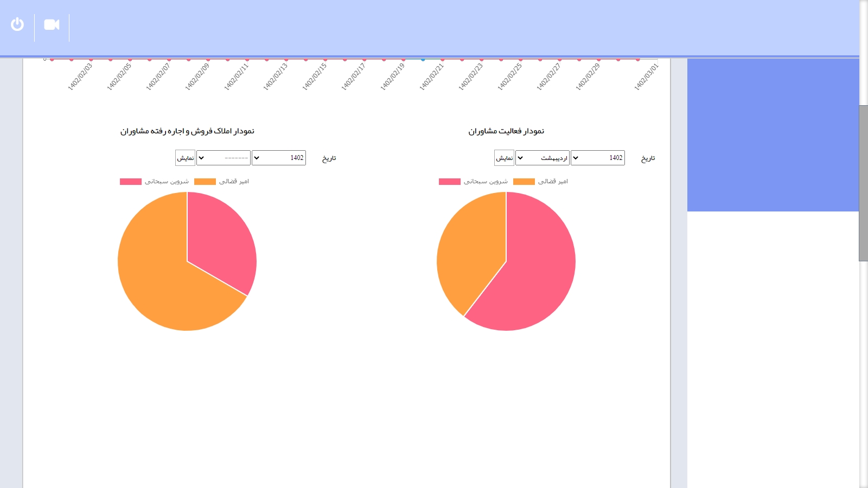Toggle شروین سبحانی legend in activity chart

click(x=473, y=182)
